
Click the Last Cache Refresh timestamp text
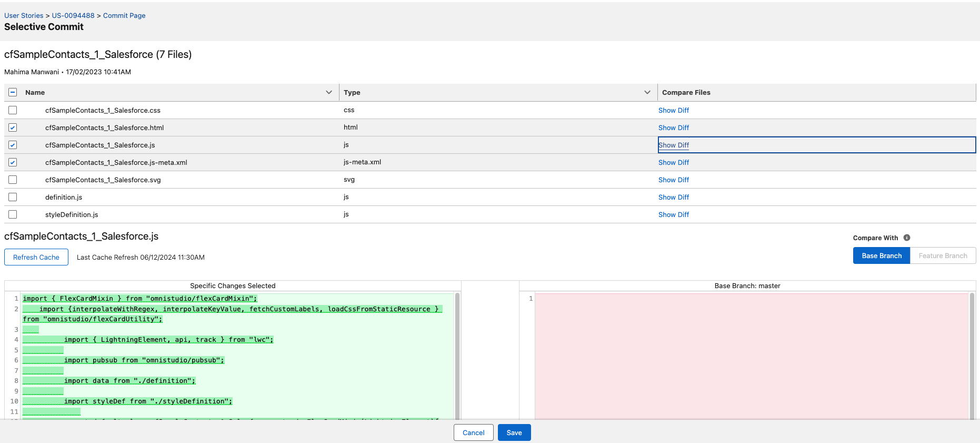(x=141, y=257)
